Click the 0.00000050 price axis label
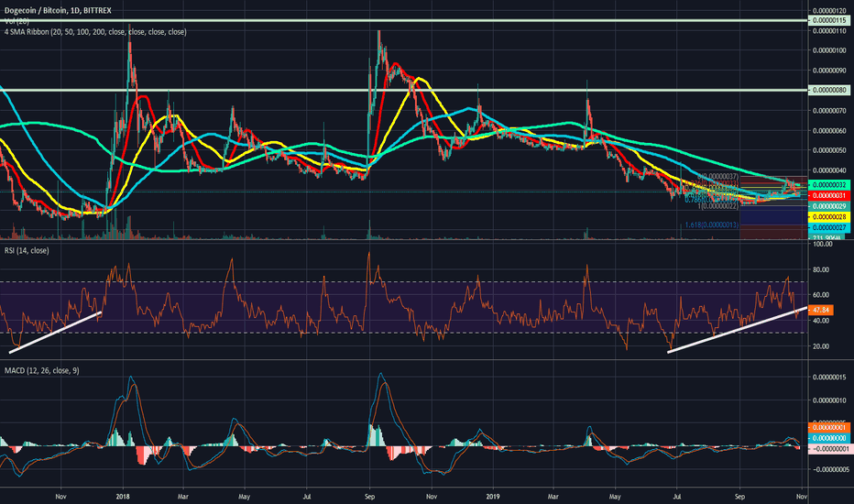The height and width of the screenshot is (504, 854). (x=829, y=150)
